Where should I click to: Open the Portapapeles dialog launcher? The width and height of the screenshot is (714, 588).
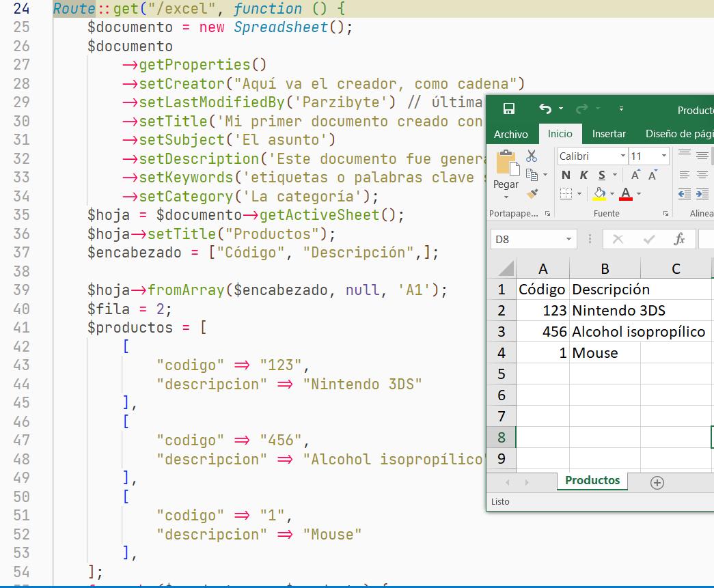coord(548,214)
